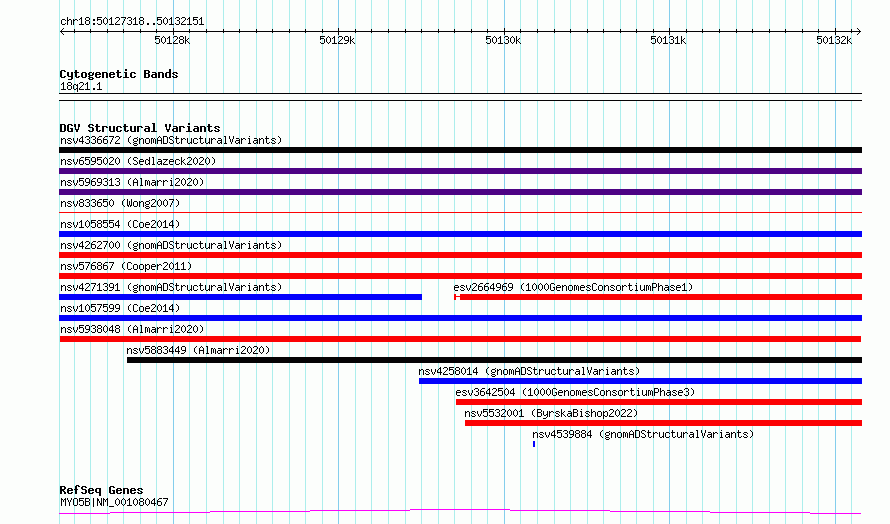Click the red bar of esv2664969
This screenshot has height=524, width=890.
[658, 297]
